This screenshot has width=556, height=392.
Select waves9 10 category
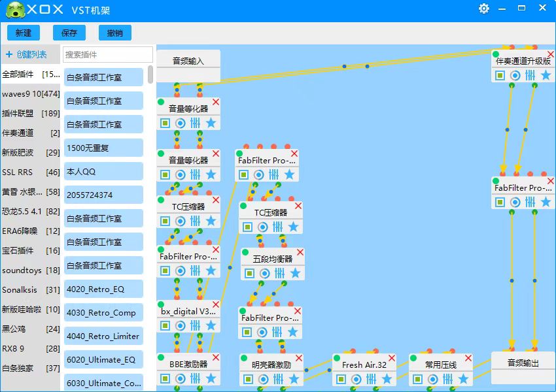31,94
